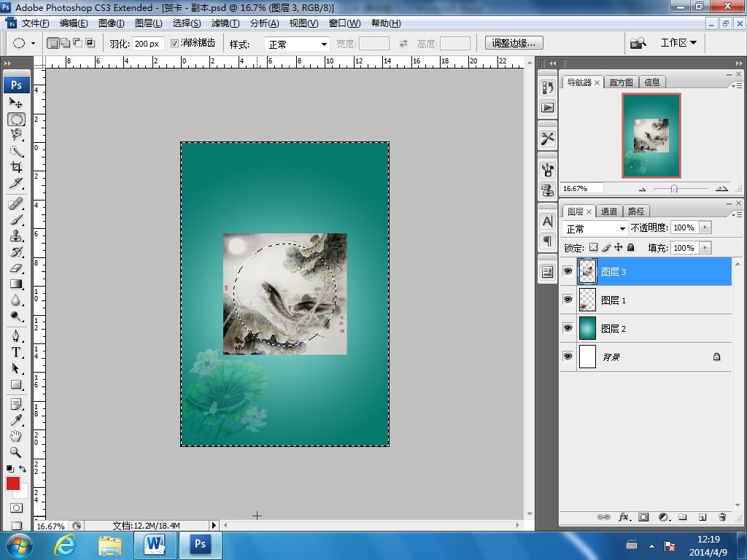Select the Elliptical Marquee tool in toolbox
The width and height of the screenshot is (747, 560).
click(x=16, y=120)
